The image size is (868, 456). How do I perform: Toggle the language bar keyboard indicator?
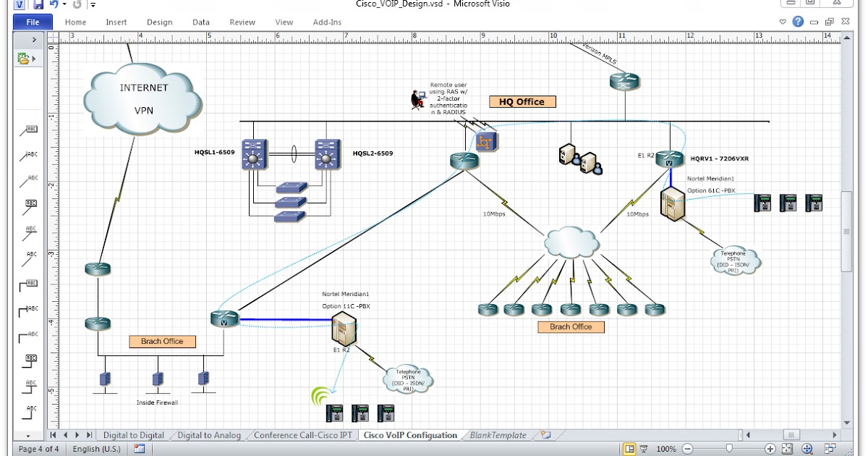click(139, 449)
